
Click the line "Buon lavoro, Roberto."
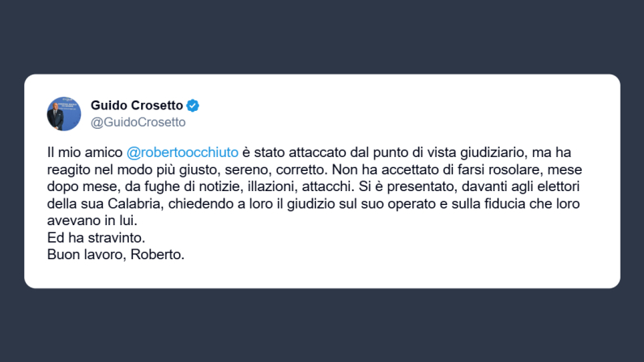(x=116, y=255)
